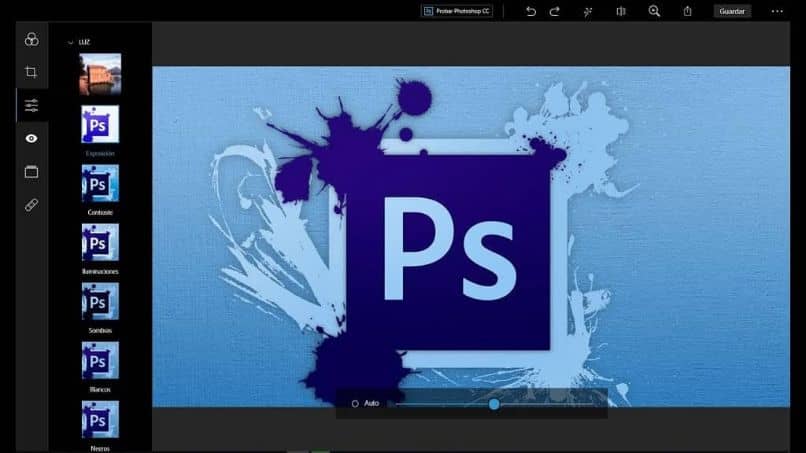This screenshot has width=806, height=453.
Task: Open the Looks filters panel icon
Action: point(31,39)
